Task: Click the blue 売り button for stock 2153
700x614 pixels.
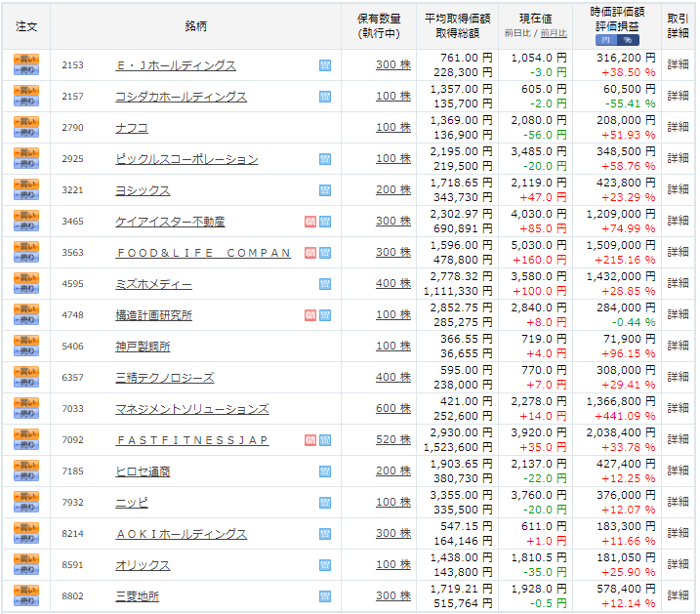Action: pyautogui.click(x=26, y=70)
